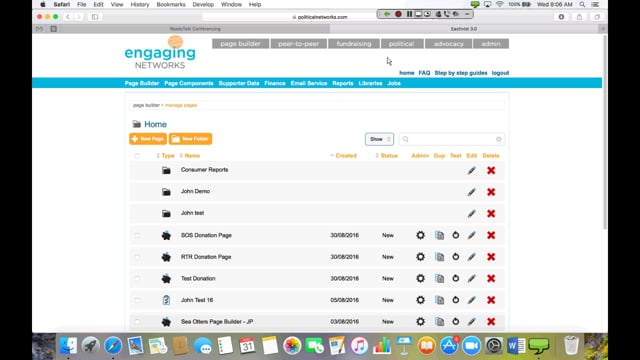Follow the FAQ link
640x360 pixels.
click(424, 73)
